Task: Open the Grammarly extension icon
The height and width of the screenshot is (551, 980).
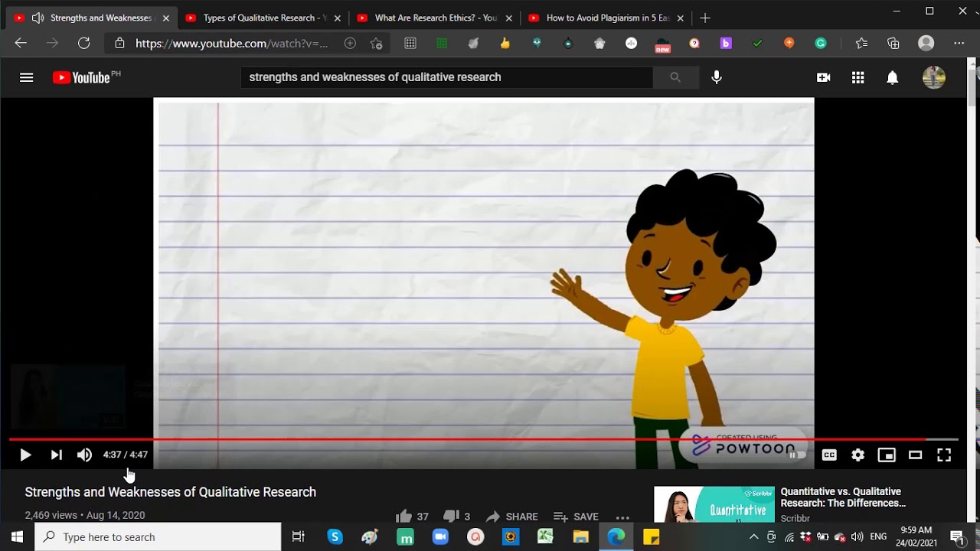Action: click(x=821, y=44)
